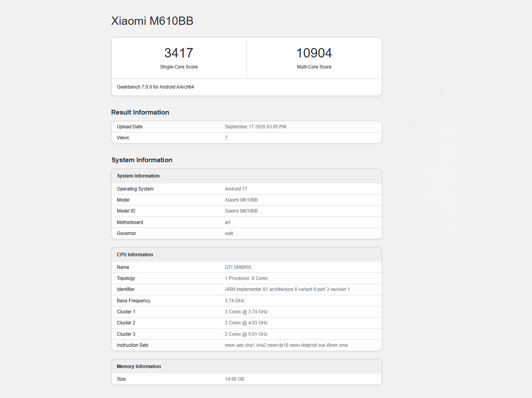The width and height of the screenshot is (532, 398).
Task: Click the System Information section heading
Action: click(x=142, y=160)
